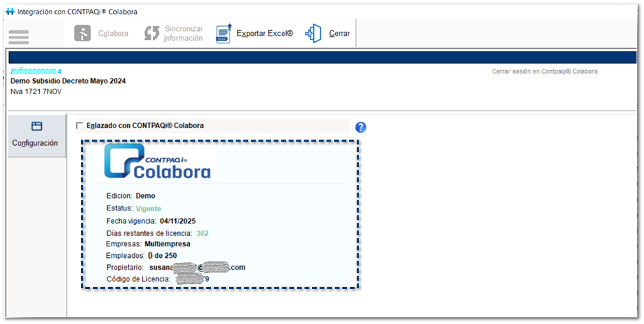Click the date 04/11/2025

pyautogui.click(x=178, y=222)
